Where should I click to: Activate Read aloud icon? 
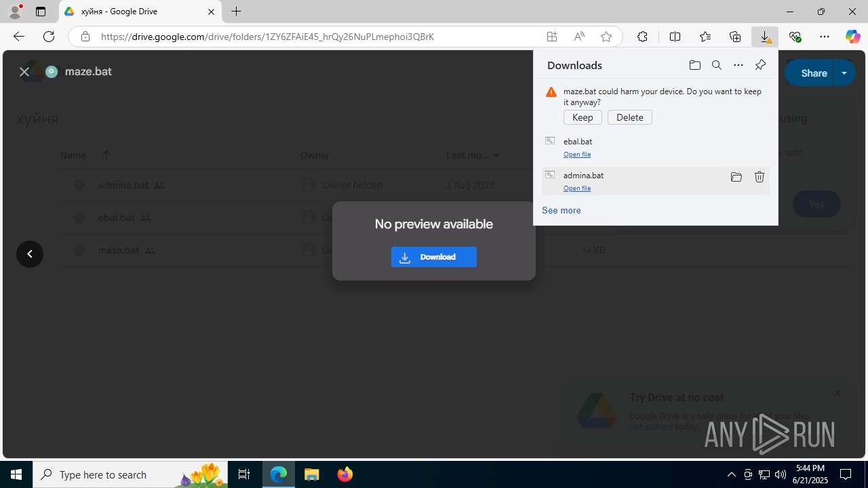[579, 37]
